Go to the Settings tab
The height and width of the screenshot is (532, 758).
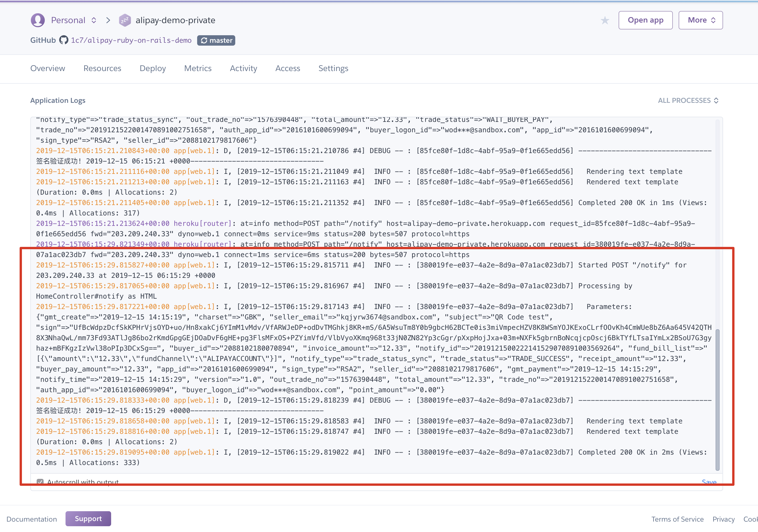(333, 68)
